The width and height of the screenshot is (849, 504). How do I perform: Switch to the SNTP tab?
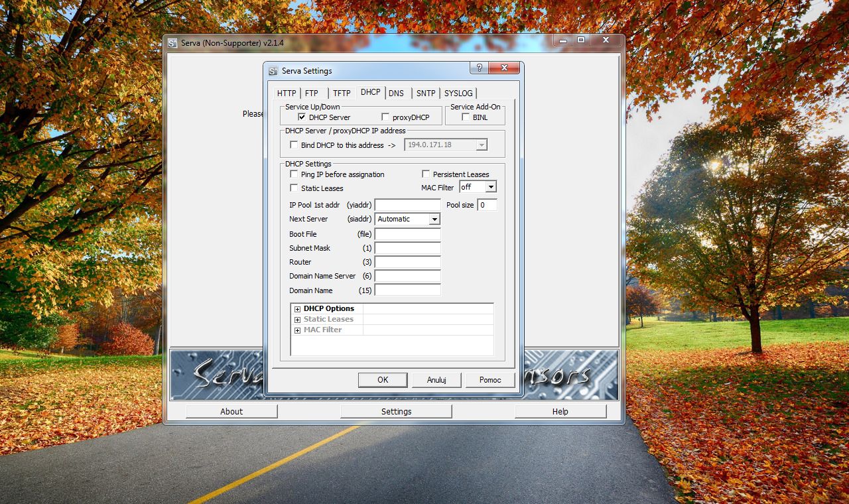pos(426,94)
